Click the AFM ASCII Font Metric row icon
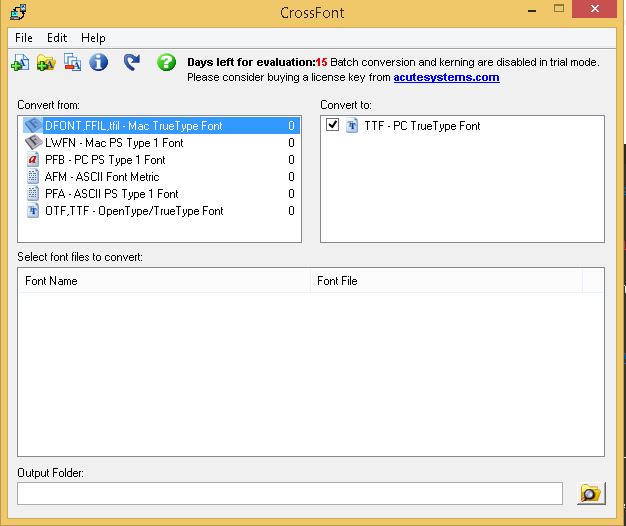626x526 pixels. (x=33, y=176)
